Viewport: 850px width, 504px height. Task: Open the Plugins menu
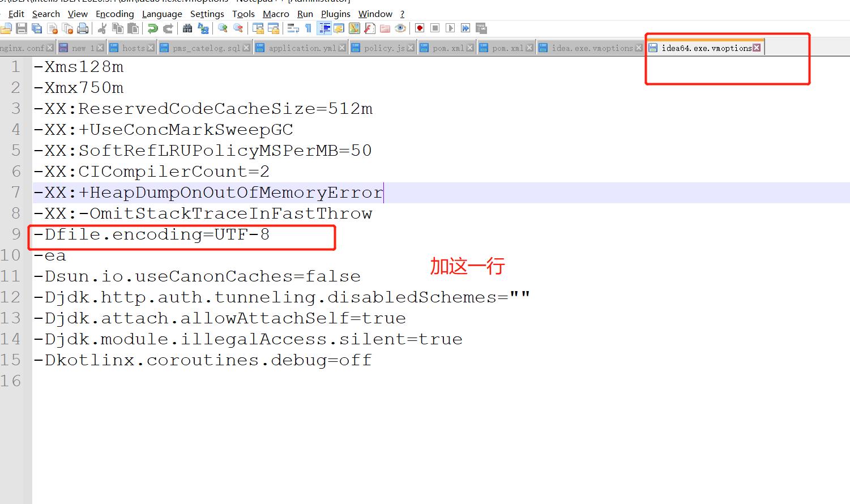pos(336,14)
